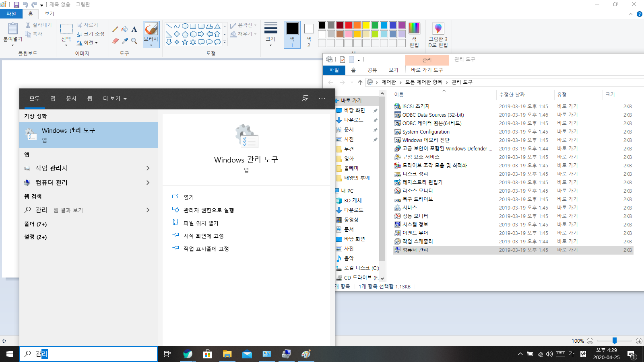Click the three-dots options in search panel
Viewport: 644px width, 362px height.
322,99
